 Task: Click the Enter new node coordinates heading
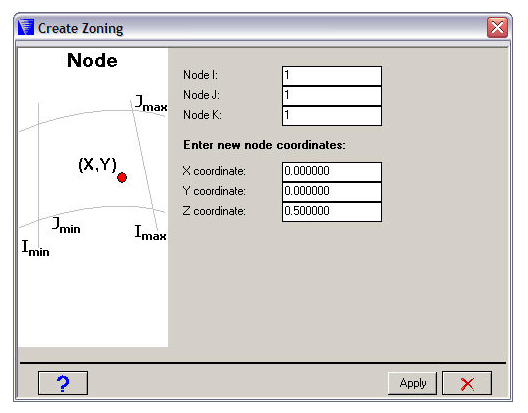pyautogui.click(x=264, y=145)
